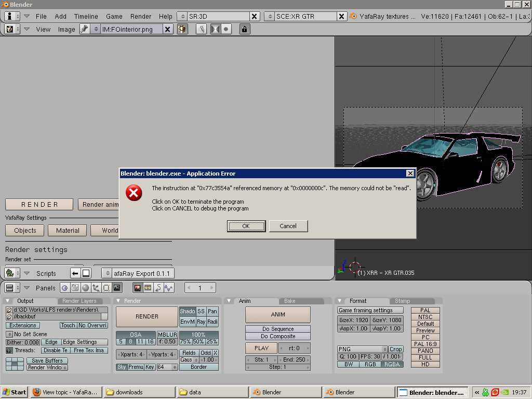Open the File menu
This screenshot has width=532, height=399.
[x=41, y=16]
